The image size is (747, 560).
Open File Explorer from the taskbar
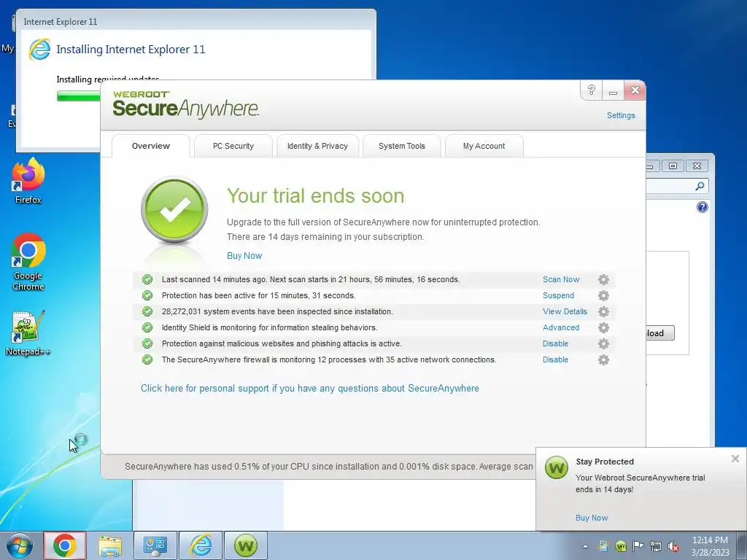(110, 545)
